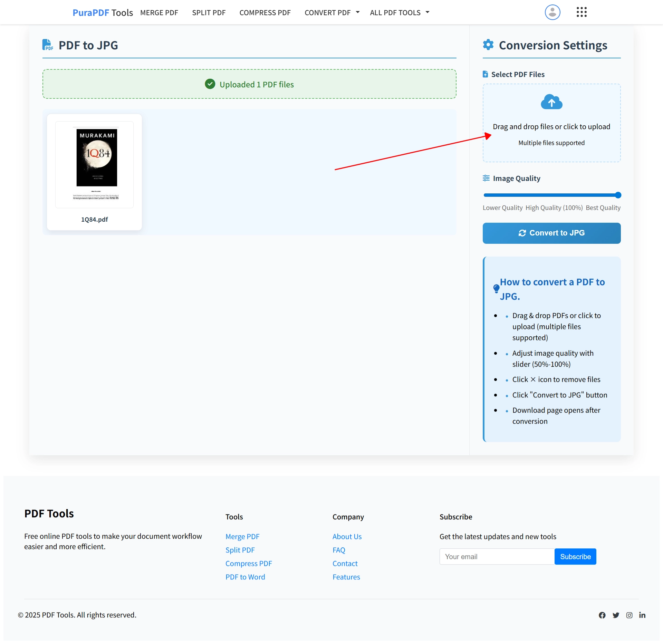Click the Convert to JPG button
This screenshot has width=663, height=644.
coord(551,233)
